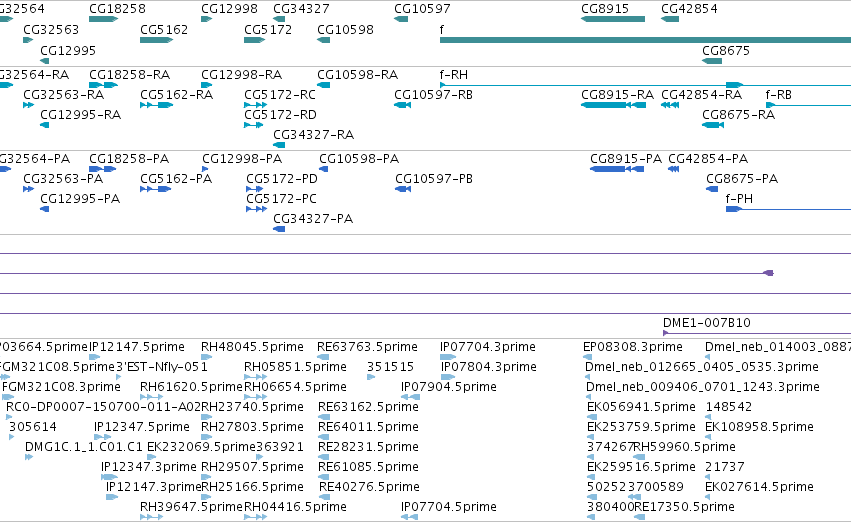Select the CG18258 gene label

117,9
